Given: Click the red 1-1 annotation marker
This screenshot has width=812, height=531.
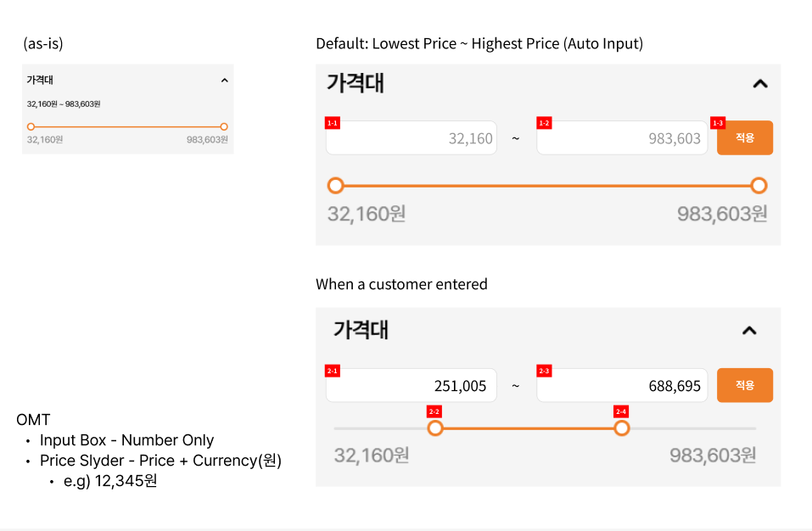Looking at the screenshot, I should pos(333,123).
